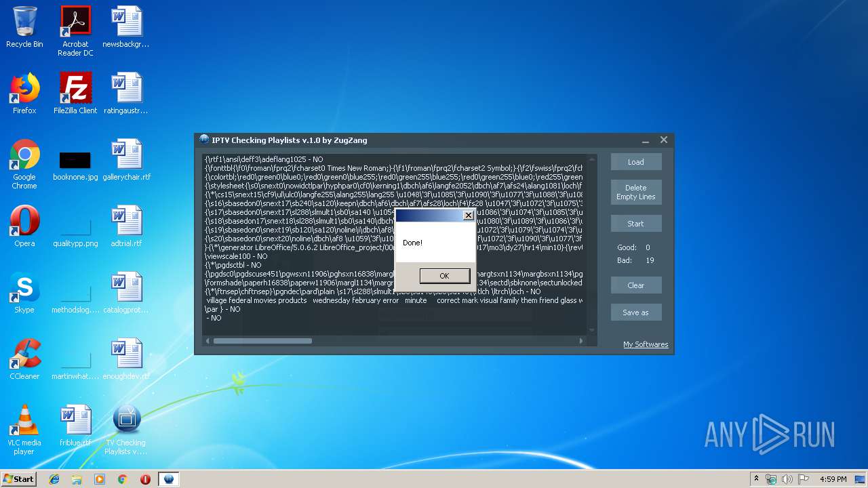Click the vertical scrollbar up arrow
This screenshot has height=488, width=868.
[x=591, y=159]
